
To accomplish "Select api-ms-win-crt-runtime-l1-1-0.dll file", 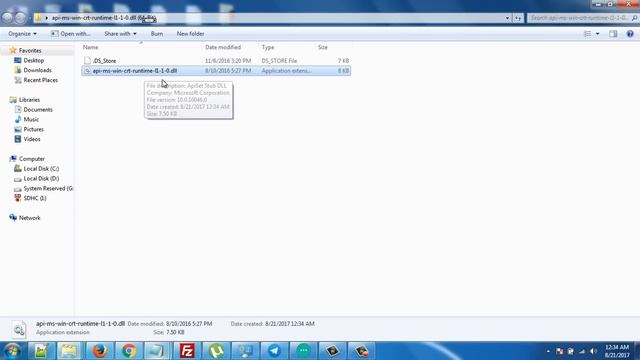I will (216, 71).
